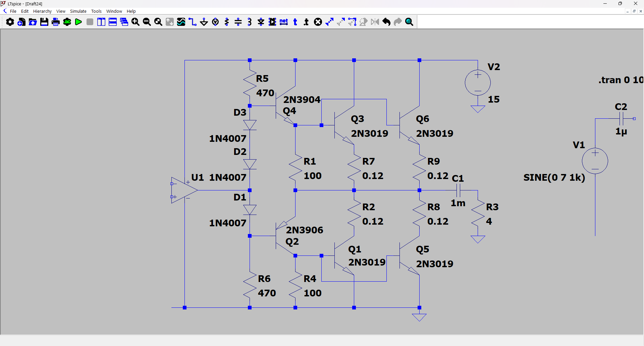This screenshot has width=644, height=346.
Task: Restore the inner Draft24 document window
Action: 634,11
